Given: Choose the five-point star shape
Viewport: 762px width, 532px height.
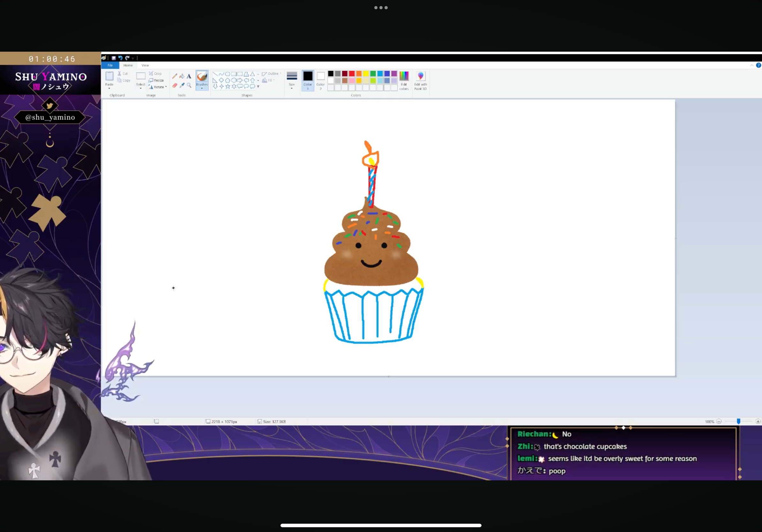Looking at the screenshot, I should (x=228, y=86).
